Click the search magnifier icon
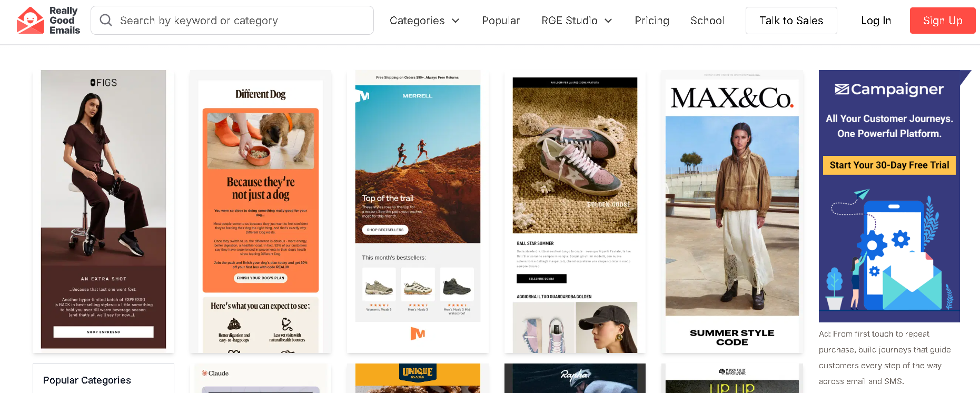The image size is (980, 393). pos(106,20)
